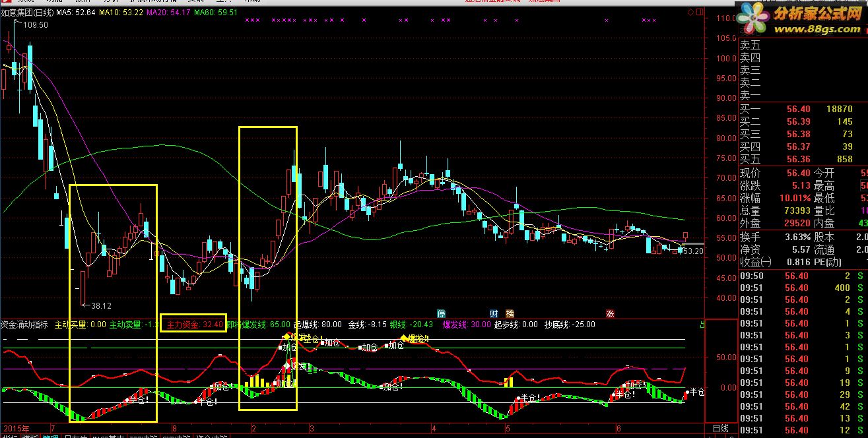
Task: Click the MA10: 53.22 label
Action: [x=121, y=13]
